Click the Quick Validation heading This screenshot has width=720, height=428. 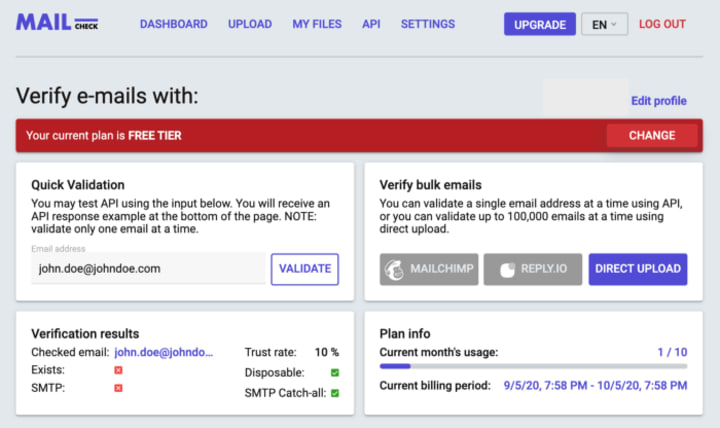78,185
